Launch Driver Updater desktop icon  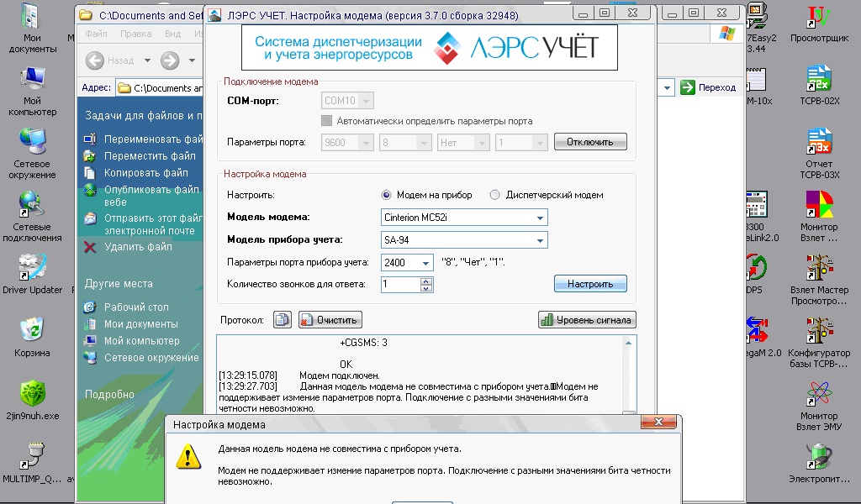coord(32,274)
